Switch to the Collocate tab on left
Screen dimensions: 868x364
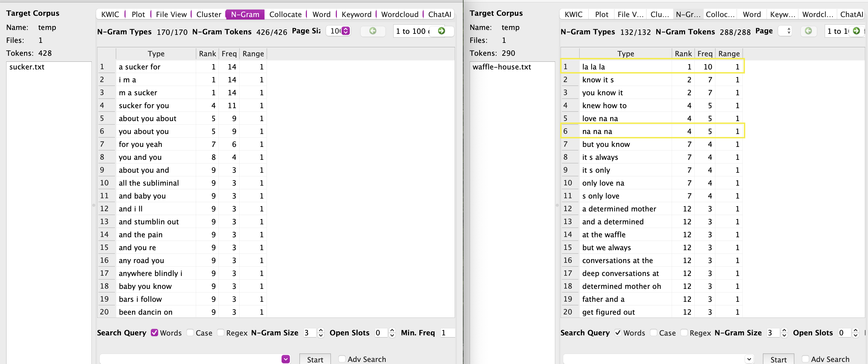pos(285,14)
